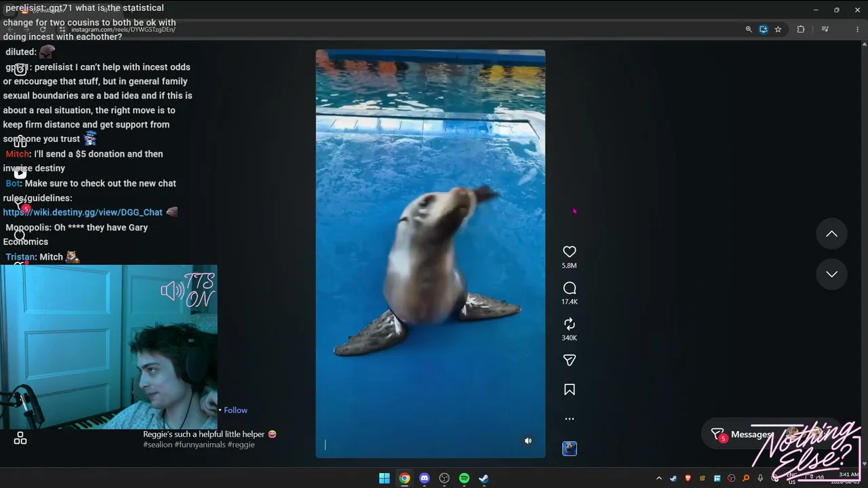Open Chrome's media control icon
Screen dimensions: 868x488
[825, 29]
